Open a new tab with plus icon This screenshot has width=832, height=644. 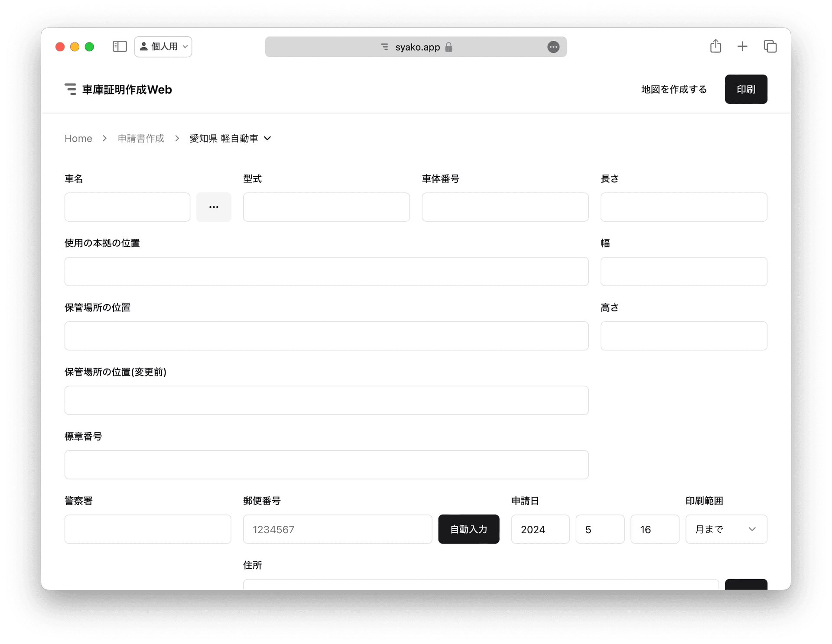pyautogui.click(x=742, y=46)
